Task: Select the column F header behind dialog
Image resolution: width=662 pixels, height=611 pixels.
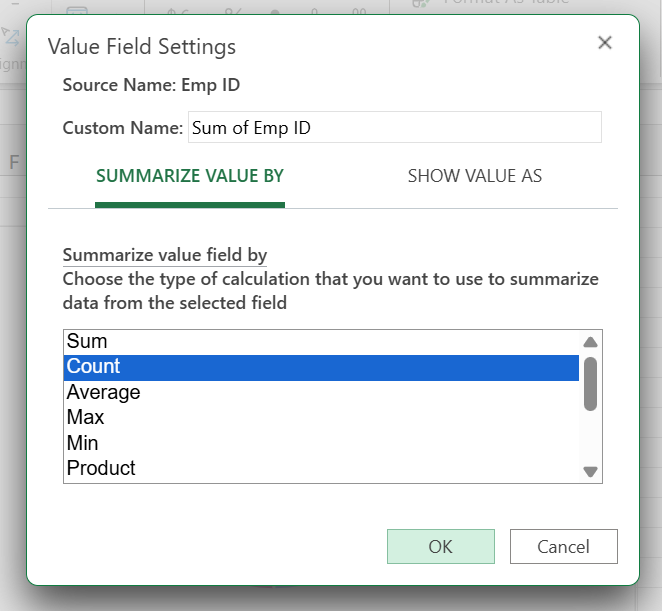Action: tap(14, 162)
